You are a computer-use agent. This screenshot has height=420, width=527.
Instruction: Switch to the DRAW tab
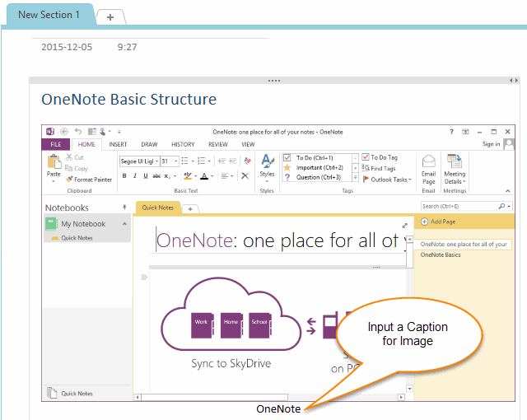point(149,144)
